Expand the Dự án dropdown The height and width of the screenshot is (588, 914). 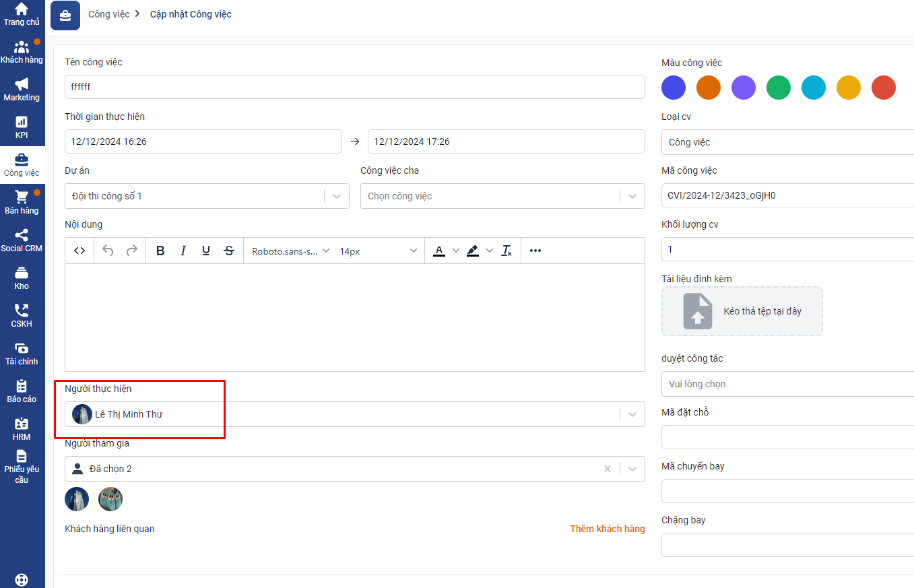(x=337, y=196)
